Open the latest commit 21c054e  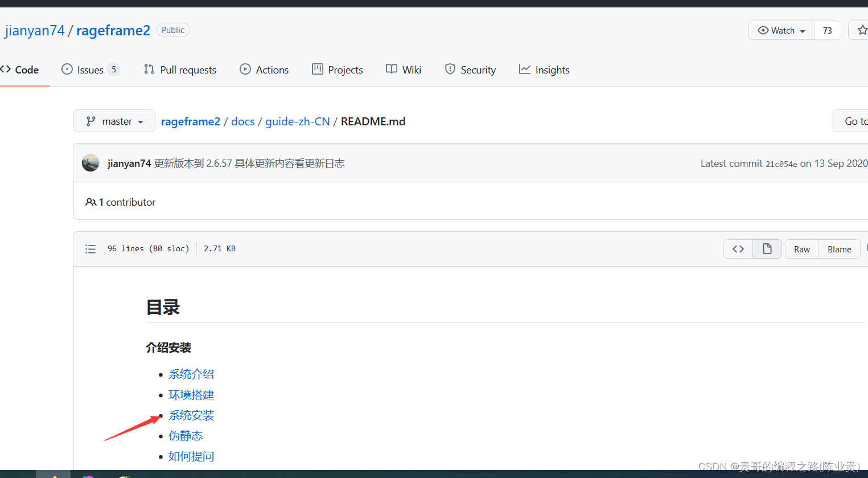(781, 164)
